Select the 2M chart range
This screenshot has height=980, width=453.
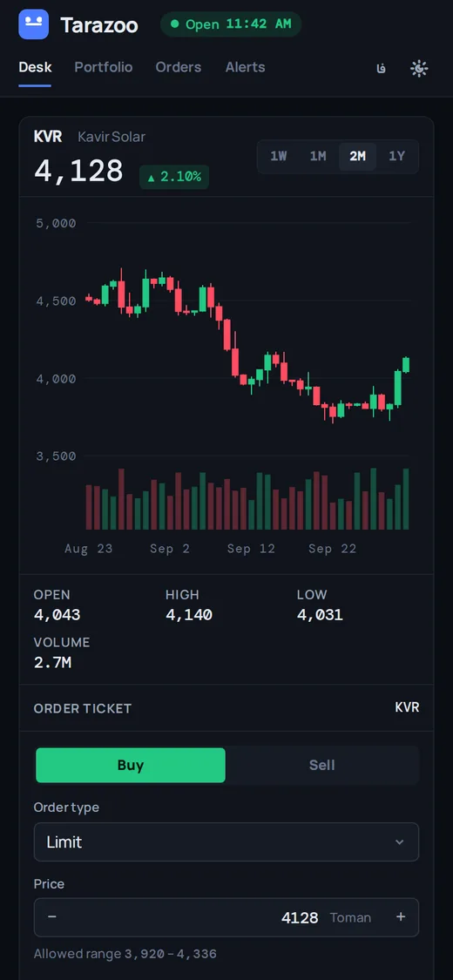pos(357,156)
